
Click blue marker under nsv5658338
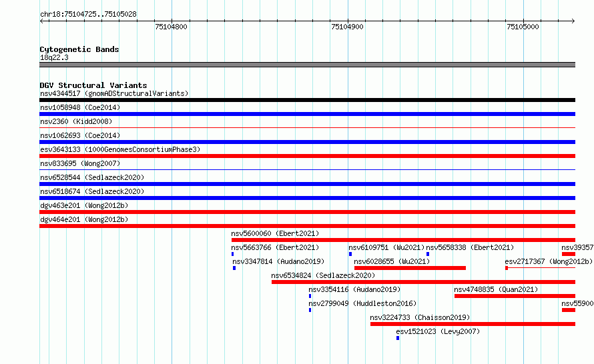click(x=428, y=254)
